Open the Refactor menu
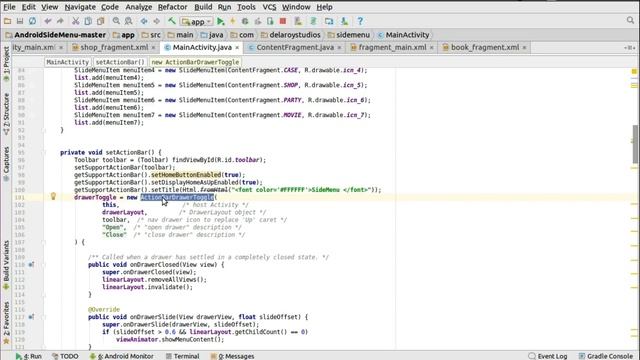 173,7
